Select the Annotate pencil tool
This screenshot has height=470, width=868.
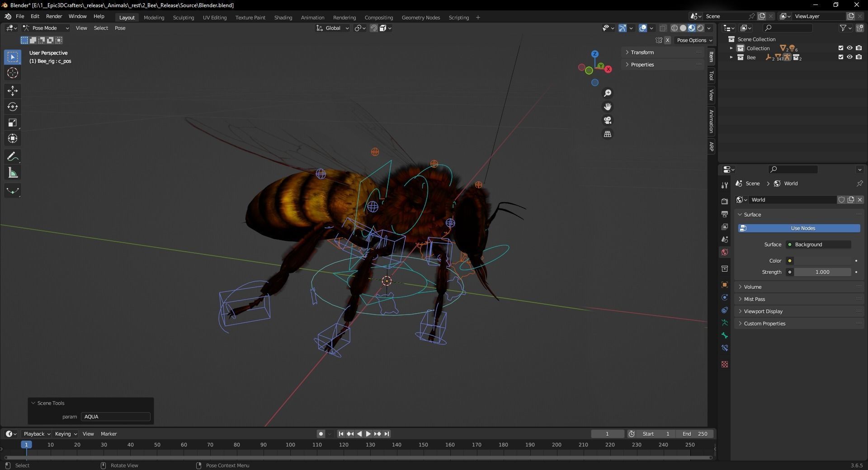tap(13, 157)
